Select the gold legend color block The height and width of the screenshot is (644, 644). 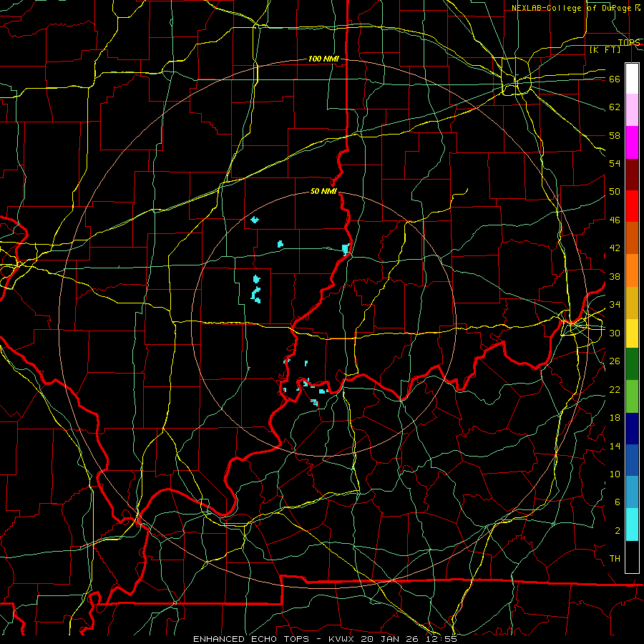click(632, 303)
